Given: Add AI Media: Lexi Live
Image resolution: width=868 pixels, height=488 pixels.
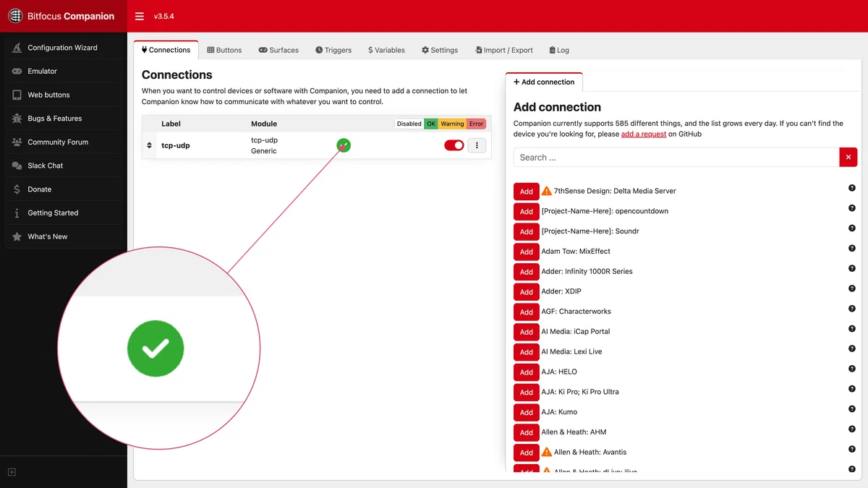Looking at the screenshot, I should coord(526,352).
